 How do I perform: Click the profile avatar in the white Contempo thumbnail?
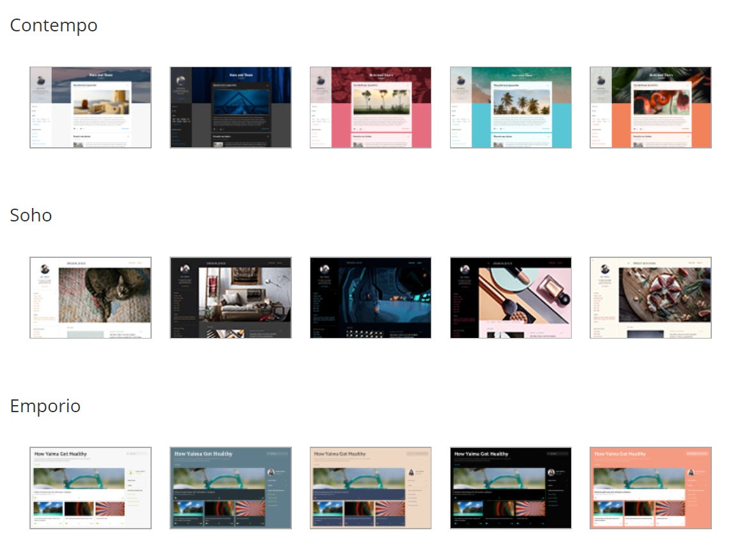click(x=41, y=80)
